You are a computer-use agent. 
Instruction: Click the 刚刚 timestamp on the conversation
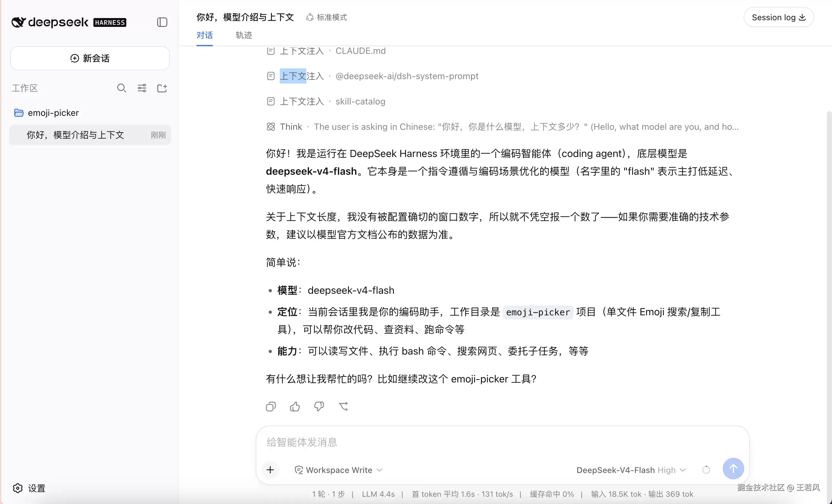point(158,135)
